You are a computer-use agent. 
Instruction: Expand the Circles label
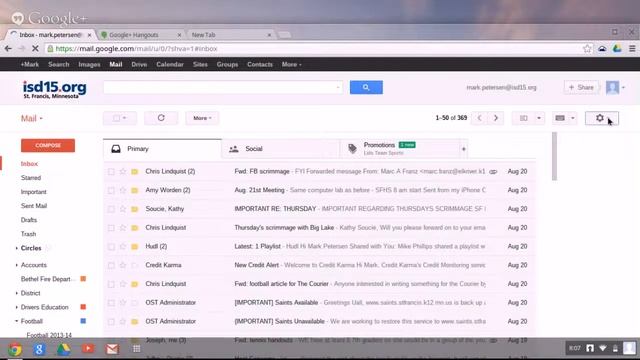(x=16, y=248)
